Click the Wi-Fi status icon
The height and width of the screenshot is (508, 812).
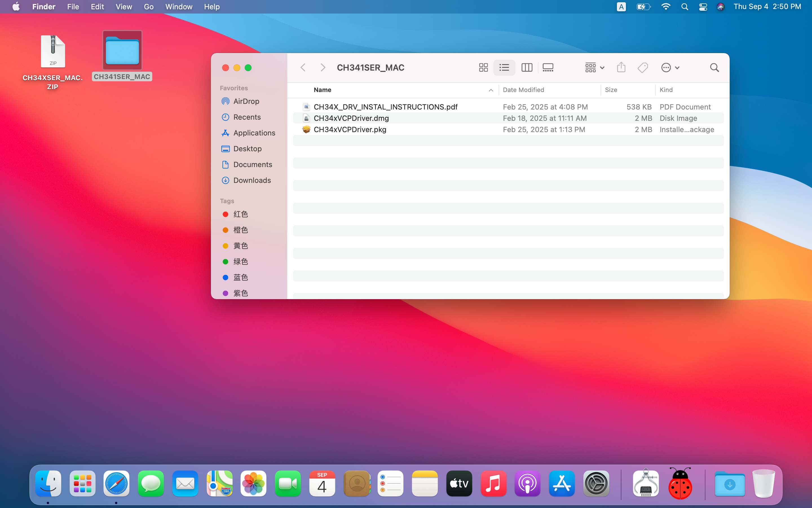pyautogui.click(x=666, y=7)
